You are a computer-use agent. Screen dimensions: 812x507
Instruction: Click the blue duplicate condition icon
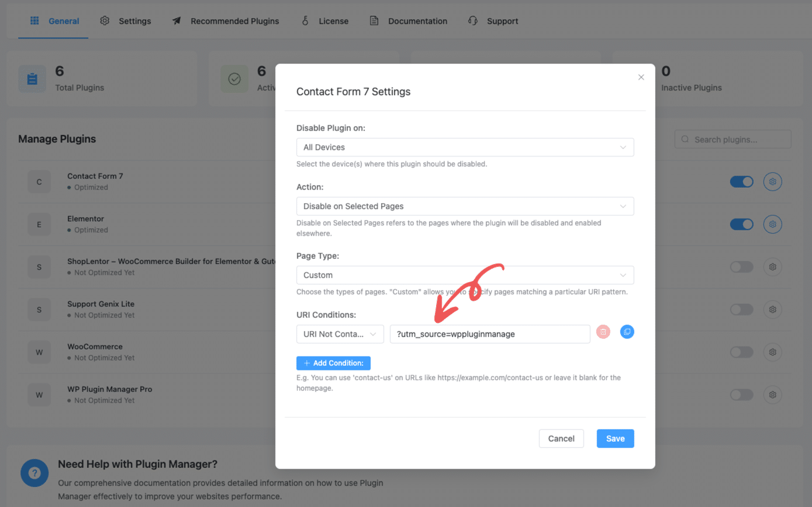pyautogui.click(x=627, y=332)
